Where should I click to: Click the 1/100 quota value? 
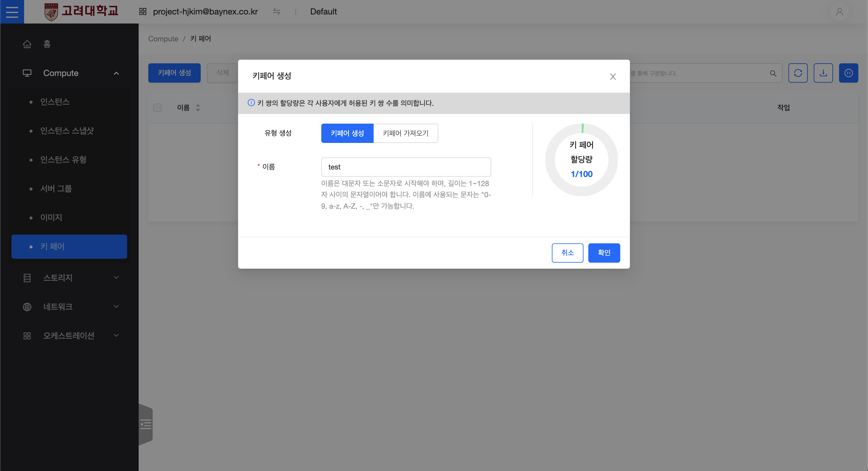point(582,174)
